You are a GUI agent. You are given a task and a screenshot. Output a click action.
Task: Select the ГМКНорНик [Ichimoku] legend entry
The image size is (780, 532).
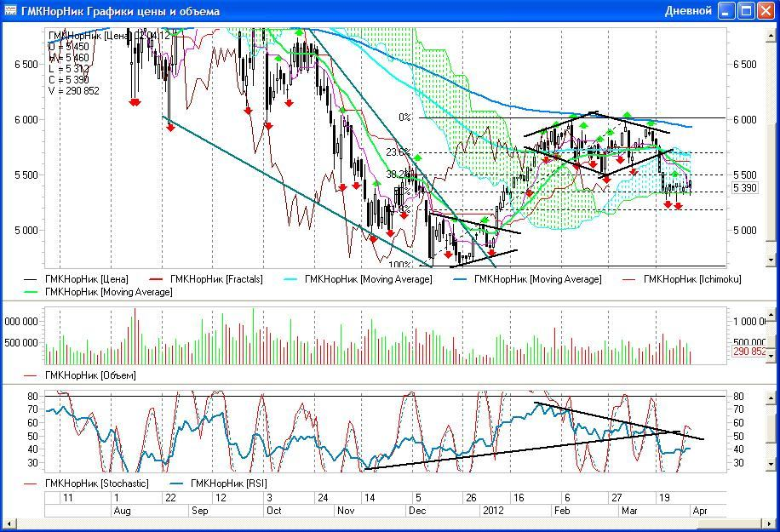point(682,279)
